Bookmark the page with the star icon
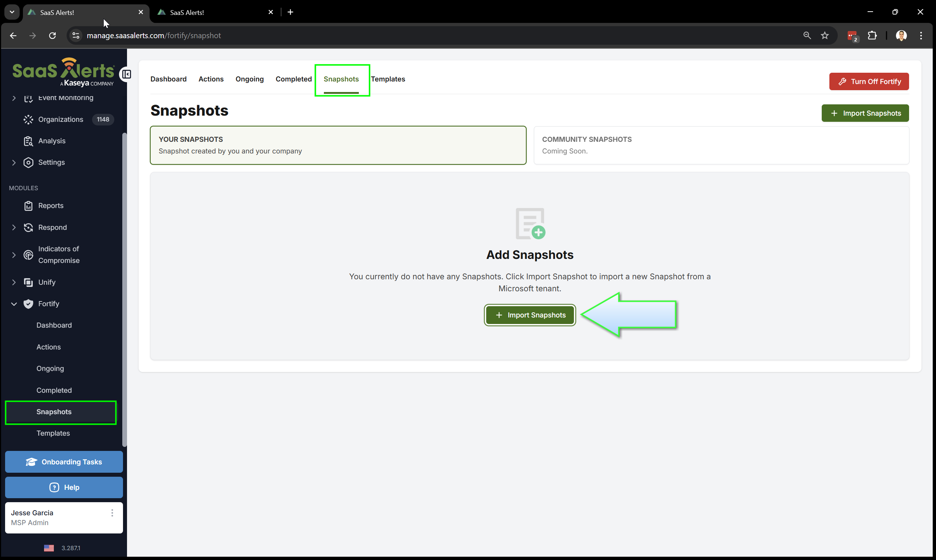 pos(825,36)
